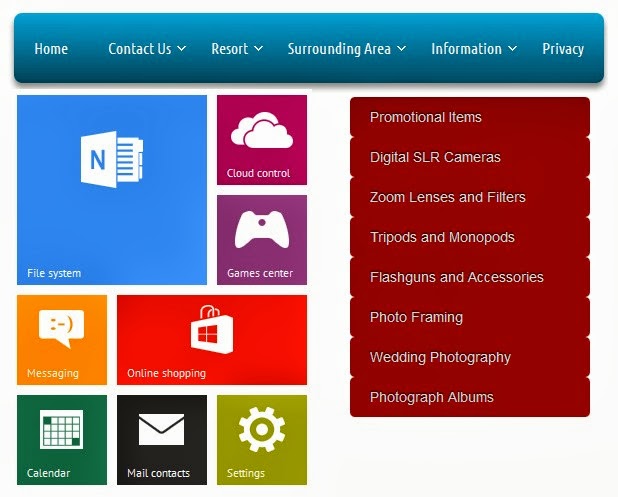Open Promotional Items in the red menu
This screenshot has height=497, width=618.
tap(470, 117)
